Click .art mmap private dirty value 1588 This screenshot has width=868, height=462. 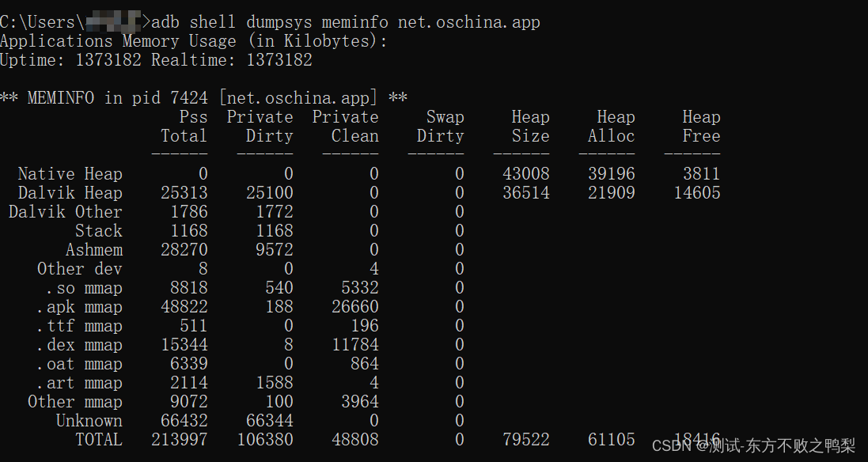click(x=275, y=383)
